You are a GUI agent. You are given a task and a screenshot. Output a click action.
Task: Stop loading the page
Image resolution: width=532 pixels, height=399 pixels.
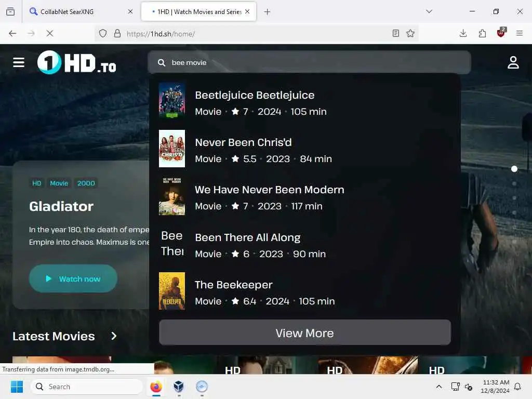(49, 33)
